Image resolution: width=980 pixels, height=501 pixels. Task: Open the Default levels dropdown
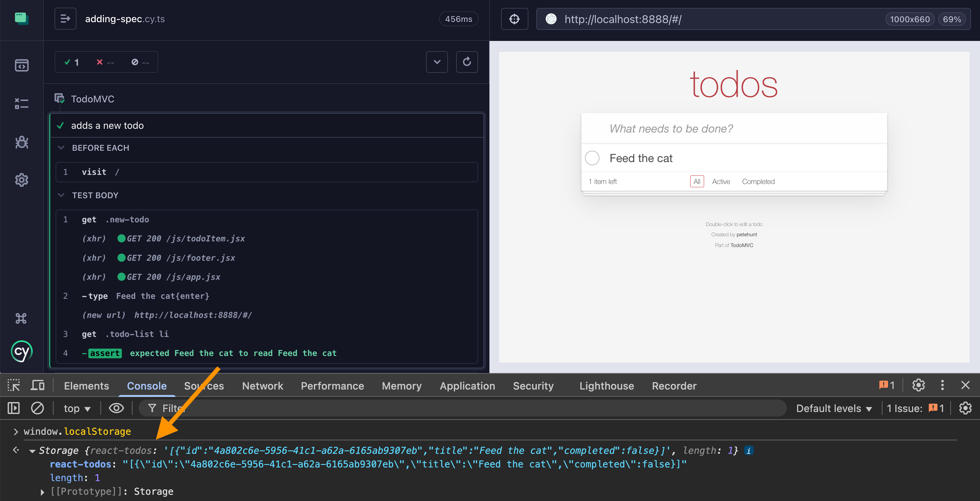coord(834,409)
